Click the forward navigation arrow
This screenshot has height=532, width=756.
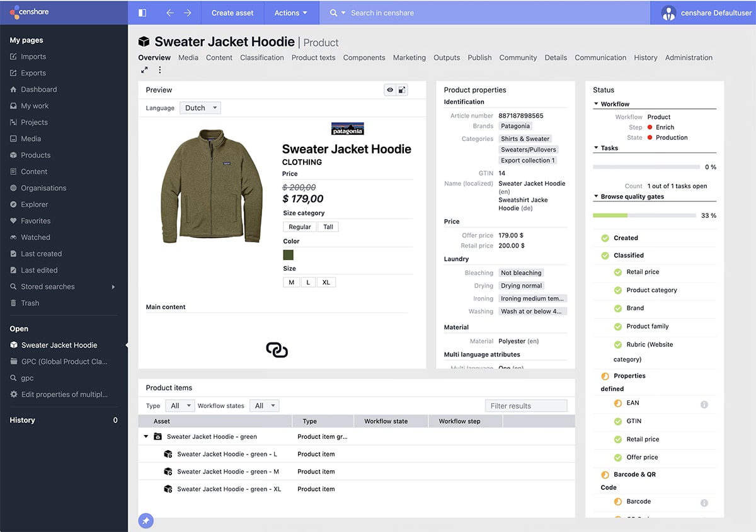pos(187,13)
